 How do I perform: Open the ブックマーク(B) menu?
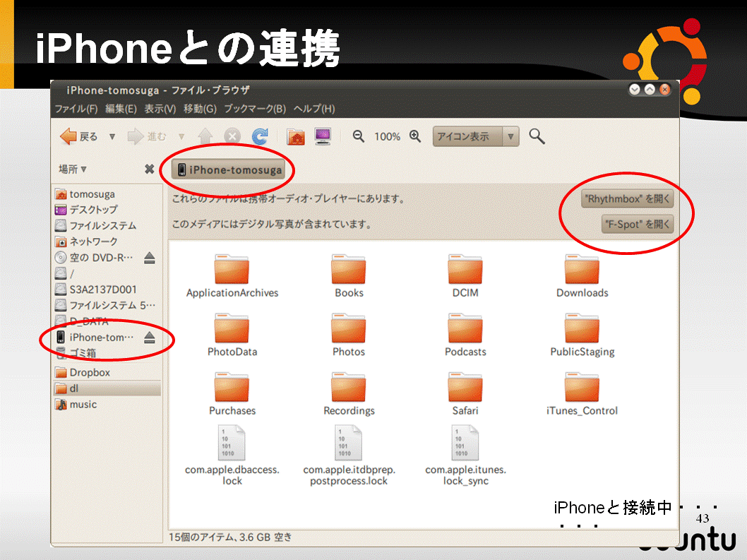[x=254, y=109]
